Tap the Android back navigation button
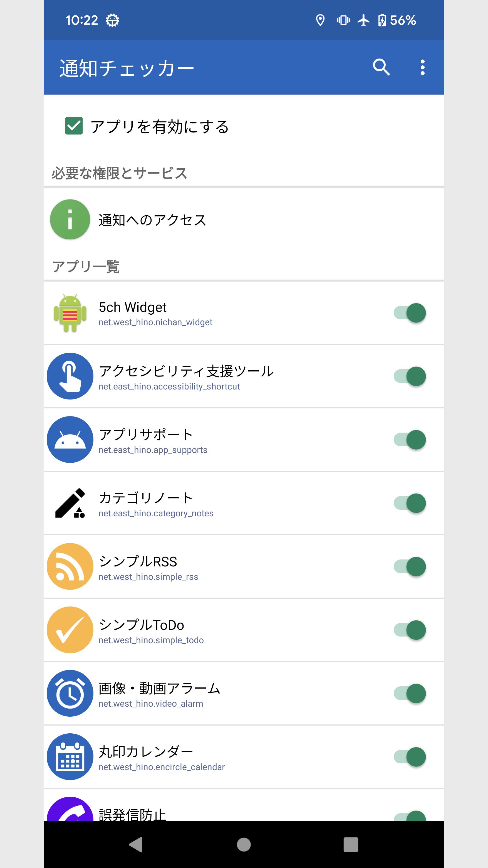Image resolution: width=488 pixels, height=868 pixels. pyautogui.click(x=136, y=845)
